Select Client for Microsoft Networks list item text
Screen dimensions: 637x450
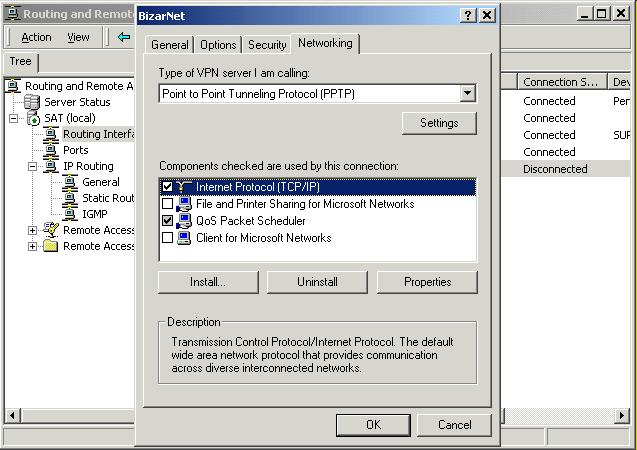click(x=264, y=238)
